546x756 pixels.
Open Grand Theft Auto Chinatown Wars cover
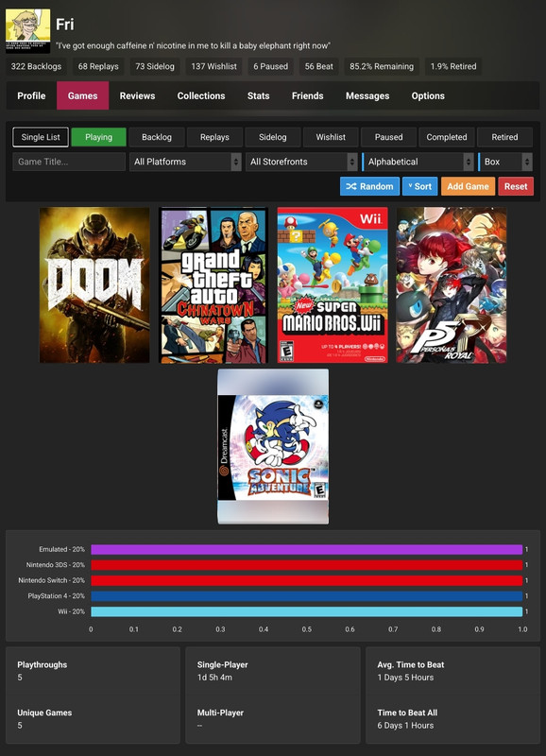tap(213, 285)
